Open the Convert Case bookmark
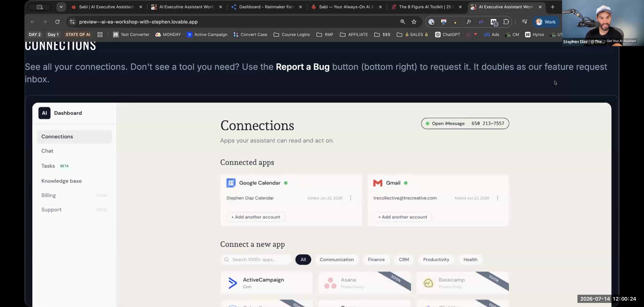 (250, 35)
